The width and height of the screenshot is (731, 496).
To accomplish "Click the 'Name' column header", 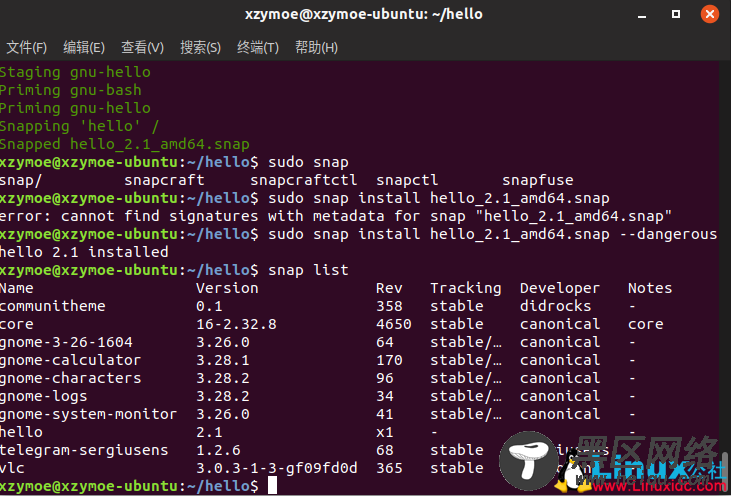I will tap(16, 288).
